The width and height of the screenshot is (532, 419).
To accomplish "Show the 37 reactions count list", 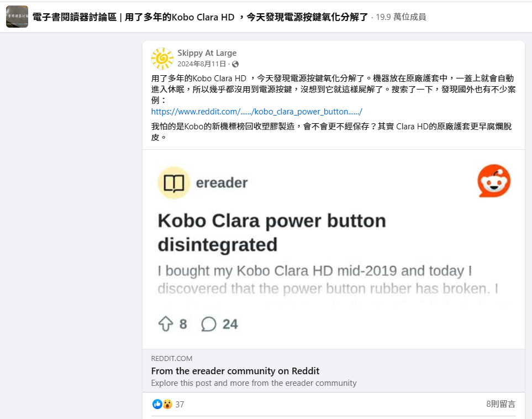I will click(180, 405).
